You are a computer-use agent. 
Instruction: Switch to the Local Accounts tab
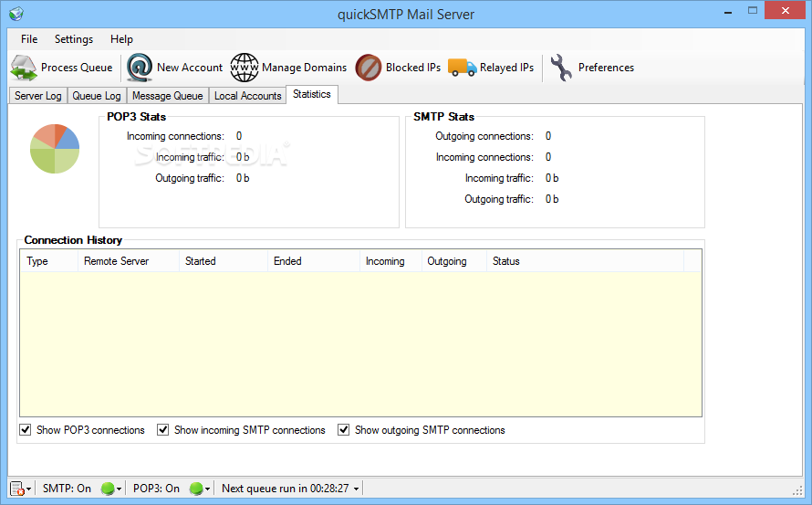(x=247, y=96)
